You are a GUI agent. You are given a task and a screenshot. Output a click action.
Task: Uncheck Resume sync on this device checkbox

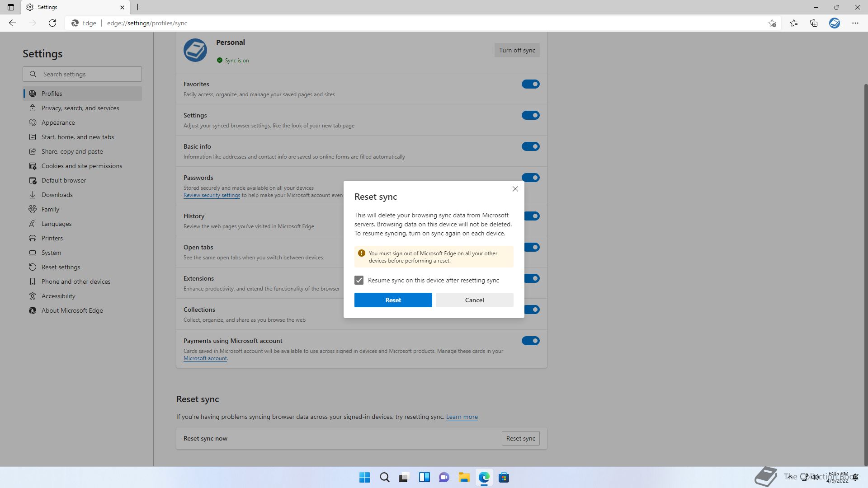(x=359, y=280)
